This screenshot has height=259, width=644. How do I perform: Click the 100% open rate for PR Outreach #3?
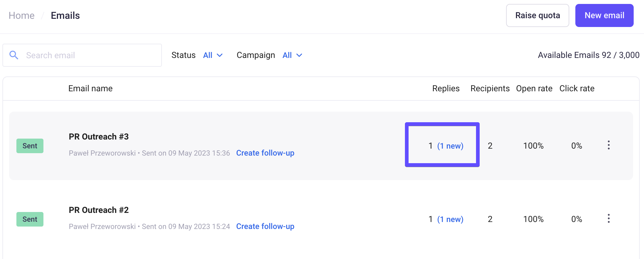pos(533,146)
